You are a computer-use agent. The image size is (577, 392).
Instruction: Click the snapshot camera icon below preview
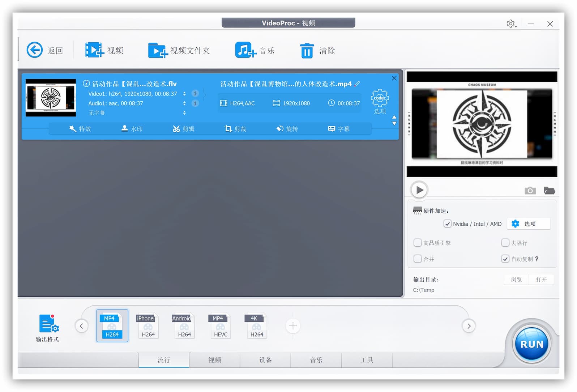[530, 191]
